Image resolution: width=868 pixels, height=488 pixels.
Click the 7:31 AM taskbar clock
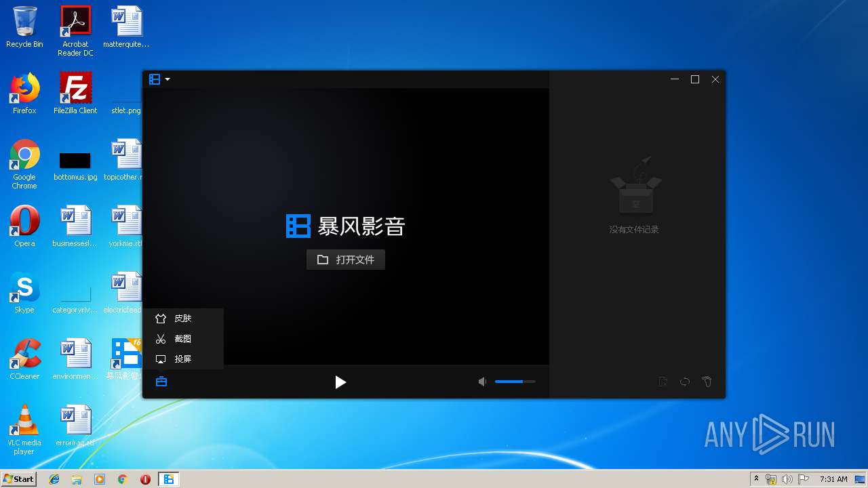(833, 479)
